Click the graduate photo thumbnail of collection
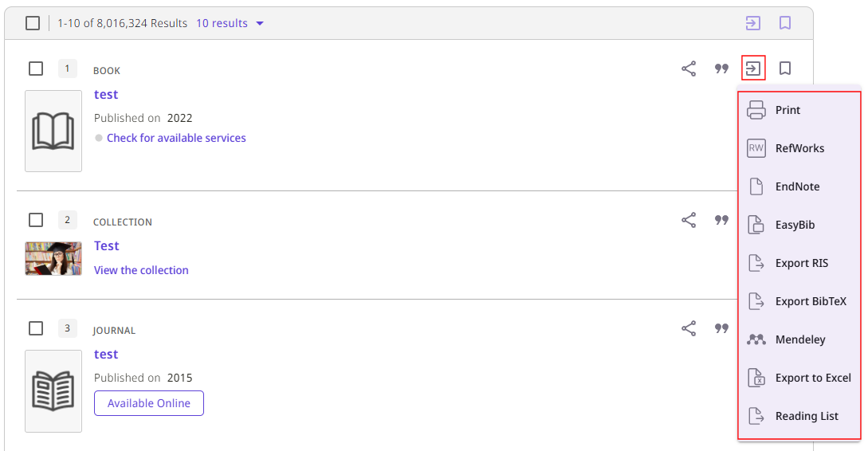Image resolution: width=868 pixels, height=451 pixels. 53,258
